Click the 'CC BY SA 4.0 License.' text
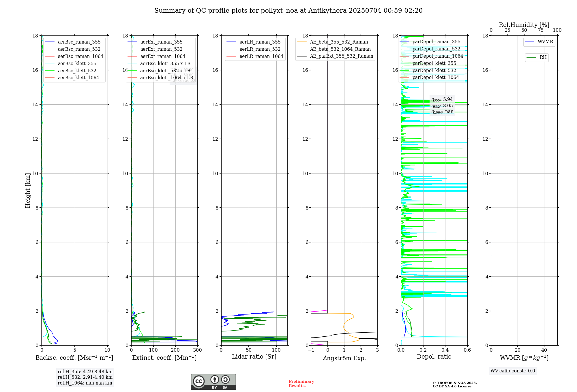The height and width of the screenshot is (392, 577). pyautogui.click(x=452, y=387)
